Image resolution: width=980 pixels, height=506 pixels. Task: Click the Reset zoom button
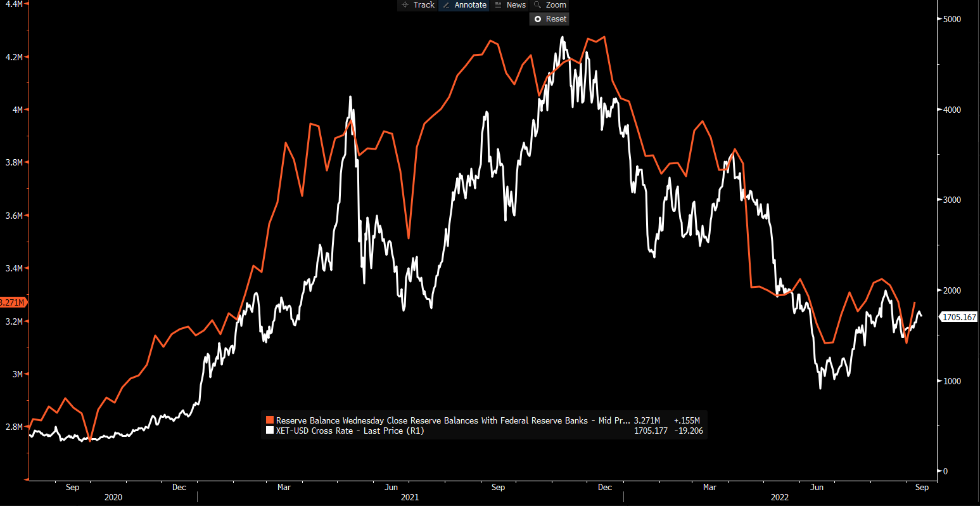(549, 19)
